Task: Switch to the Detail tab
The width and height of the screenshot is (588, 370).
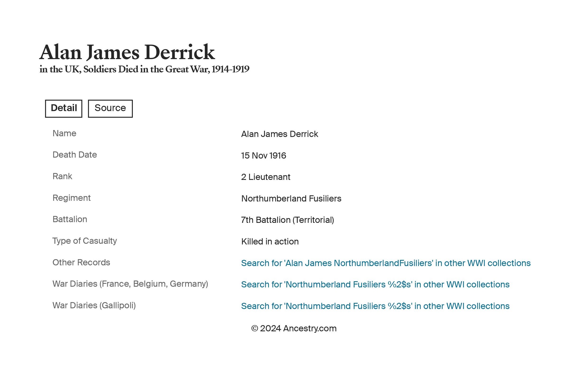Action: point(64,108)
